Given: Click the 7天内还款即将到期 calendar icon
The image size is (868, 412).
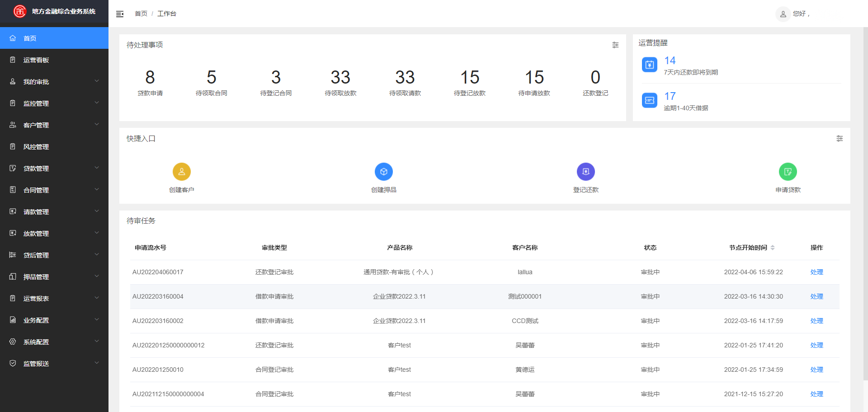Looking at the screenshot, I should [650, 65].
